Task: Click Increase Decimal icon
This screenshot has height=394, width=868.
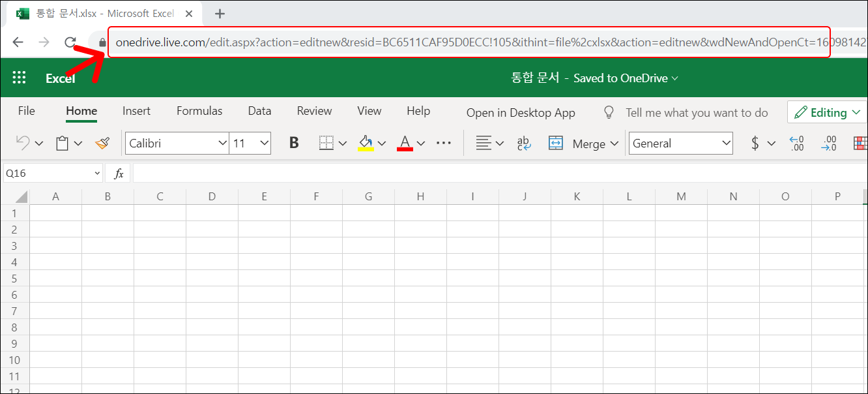Action: [796, 144]
